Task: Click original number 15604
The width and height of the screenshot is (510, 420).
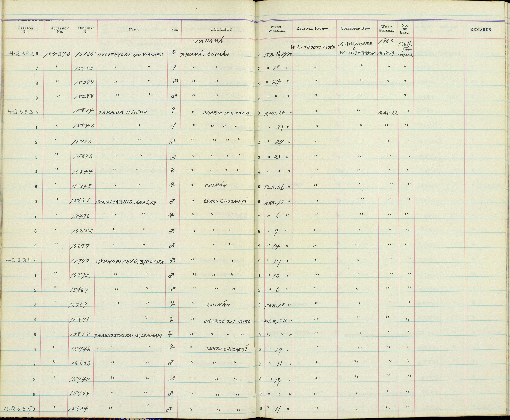Action: (78, 409)
